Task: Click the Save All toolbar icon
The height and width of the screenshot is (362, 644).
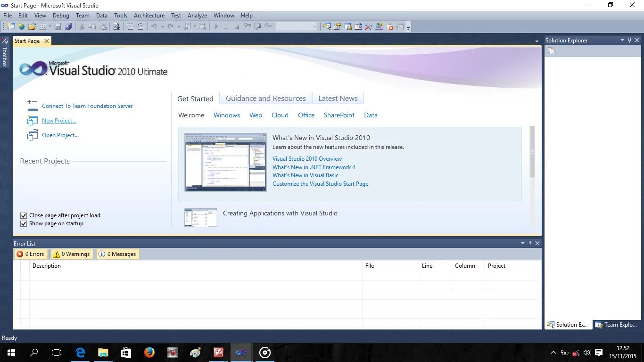Action: click(x=68, y=26)
